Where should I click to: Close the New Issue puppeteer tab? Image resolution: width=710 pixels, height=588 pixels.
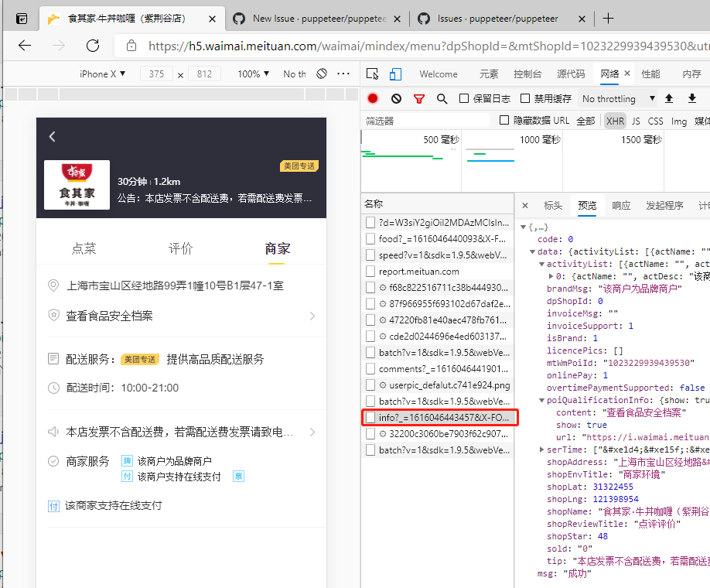pyautogui.click(x=397, y=19)
